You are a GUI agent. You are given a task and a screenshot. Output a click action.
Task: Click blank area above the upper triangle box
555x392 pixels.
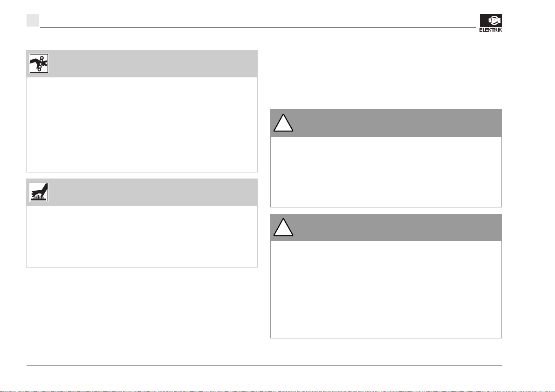(386, 78)
